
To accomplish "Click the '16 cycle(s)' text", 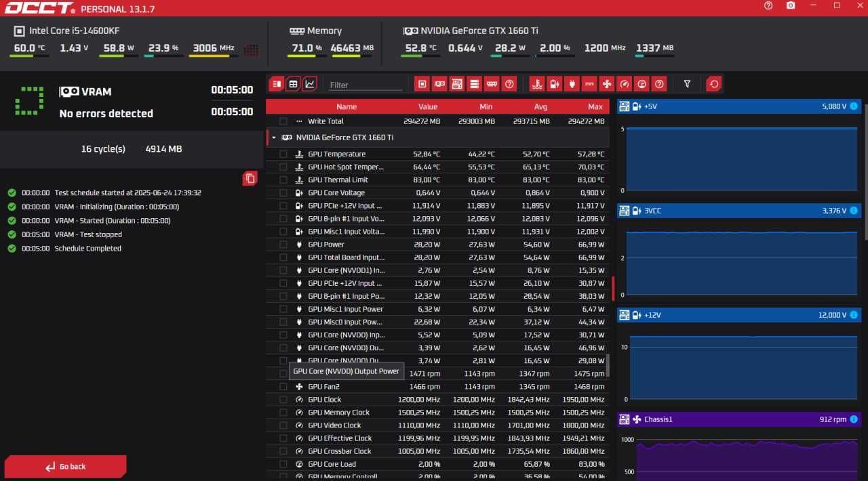I will click(x=103, y=149).
